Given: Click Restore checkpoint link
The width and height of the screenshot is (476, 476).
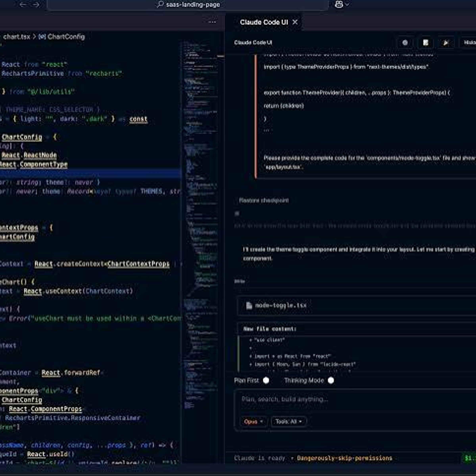Looking at the screenshot, I should [264, 200].
